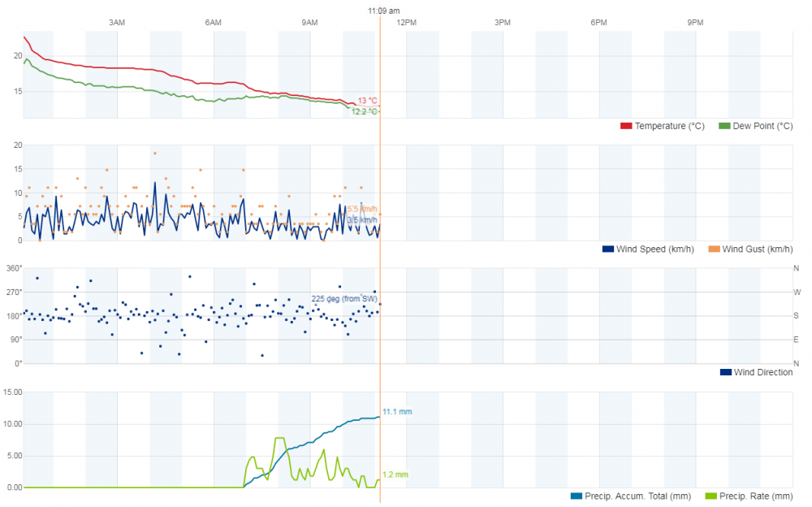
Task: Click the 11:09 am time marker label
Action: click(384, 11)
